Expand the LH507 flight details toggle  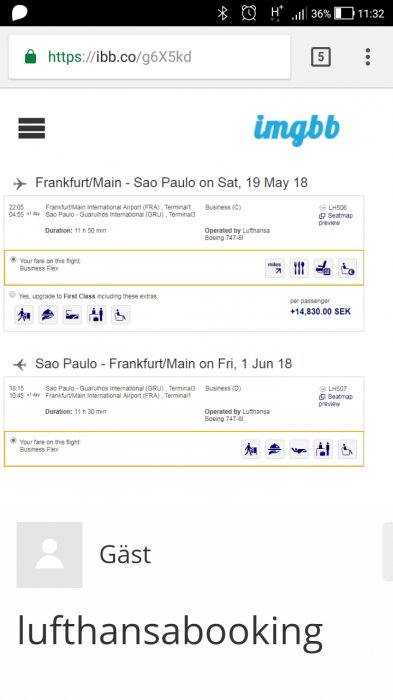[322, 389]
